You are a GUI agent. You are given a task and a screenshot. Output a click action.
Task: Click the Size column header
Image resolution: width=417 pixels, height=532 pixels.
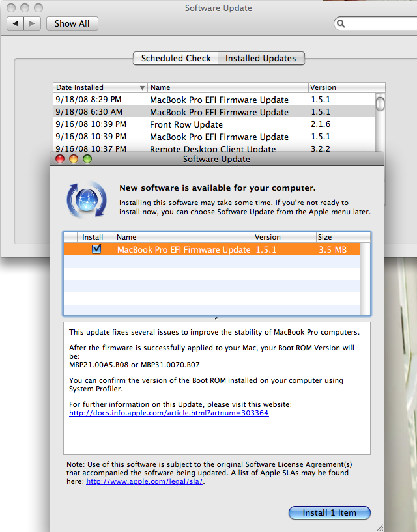click(x=338, y=237)
